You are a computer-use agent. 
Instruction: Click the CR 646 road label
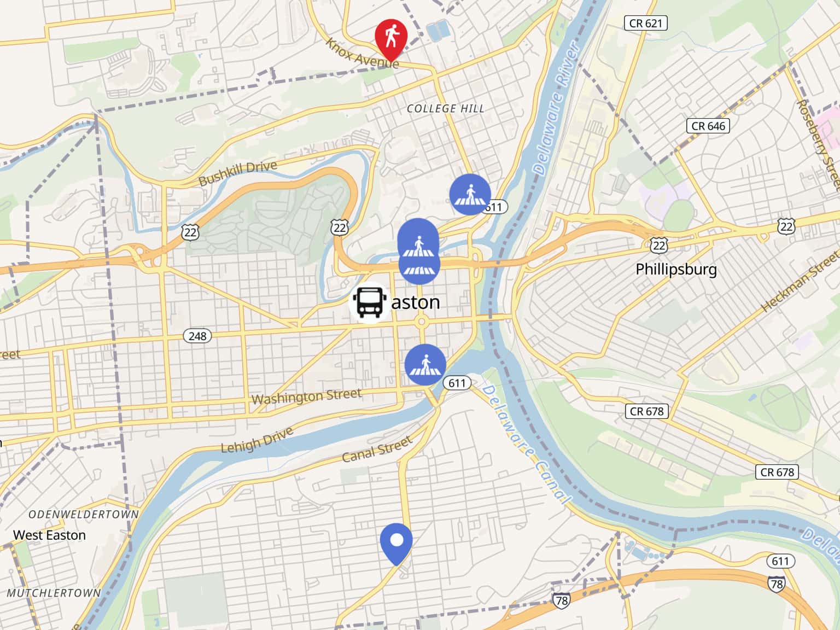click(708, 126)
